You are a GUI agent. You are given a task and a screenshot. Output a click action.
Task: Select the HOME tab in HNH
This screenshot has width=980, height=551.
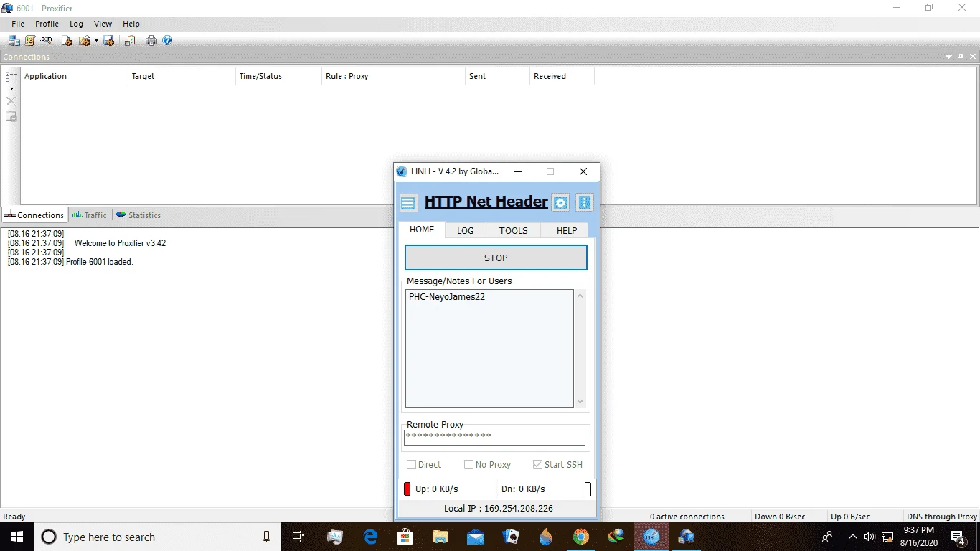422,230
